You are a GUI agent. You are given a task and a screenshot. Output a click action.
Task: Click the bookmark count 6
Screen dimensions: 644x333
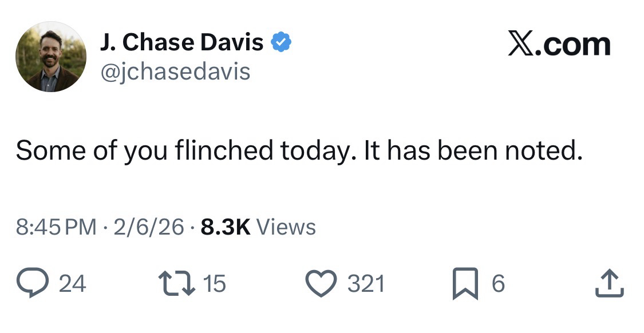click(x=499, y=284)
